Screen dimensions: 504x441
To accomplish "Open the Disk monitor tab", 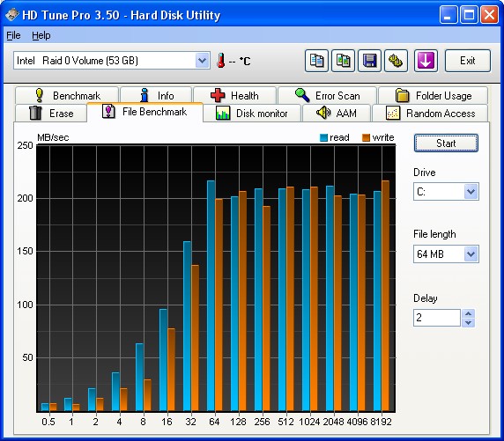I will click(252, 113).
